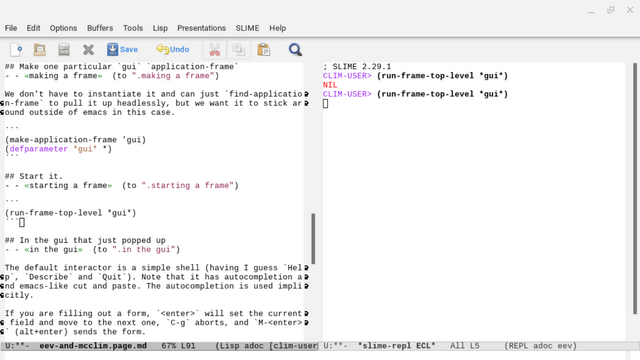Click "The default interactor is a simple shell" line
The image size is (640, 360).
153,268
